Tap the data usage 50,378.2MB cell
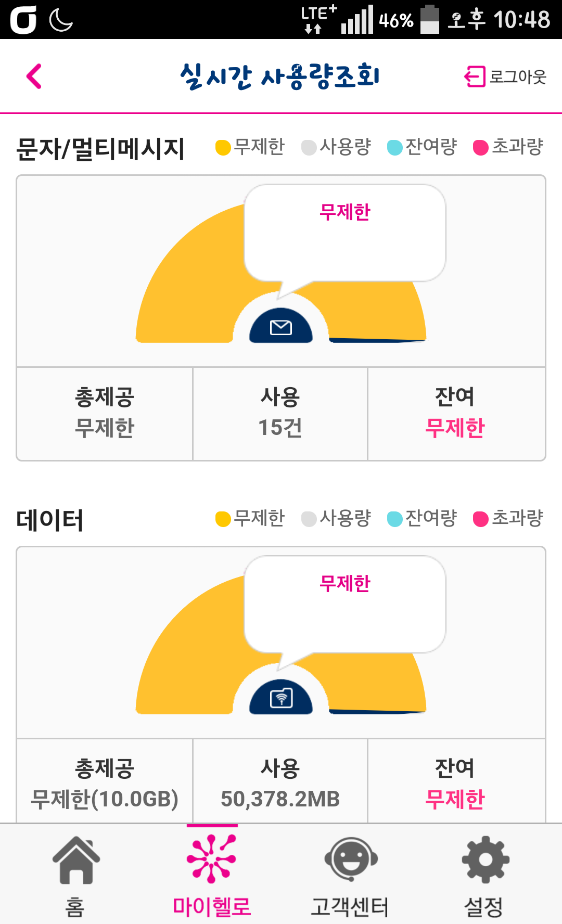Image resolution: width=562 pixels, height=924 pixels. (280, 783)
